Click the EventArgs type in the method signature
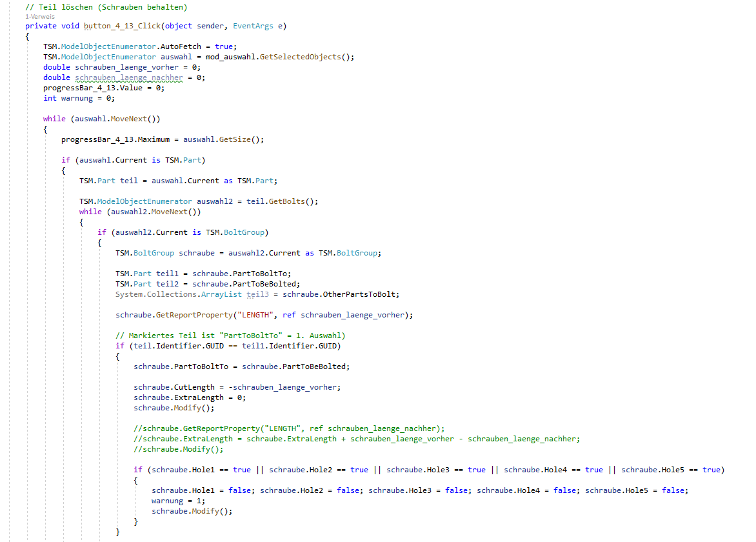The image size is (756, 542). 253,26
